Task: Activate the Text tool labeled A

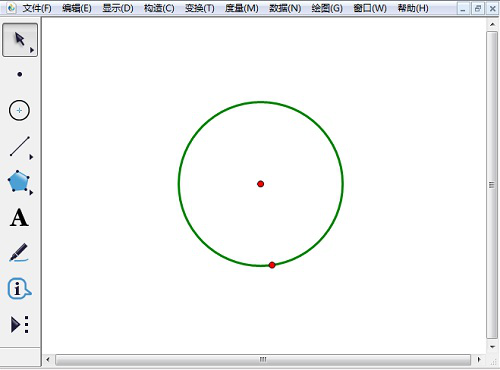Action: click(19, 218)
